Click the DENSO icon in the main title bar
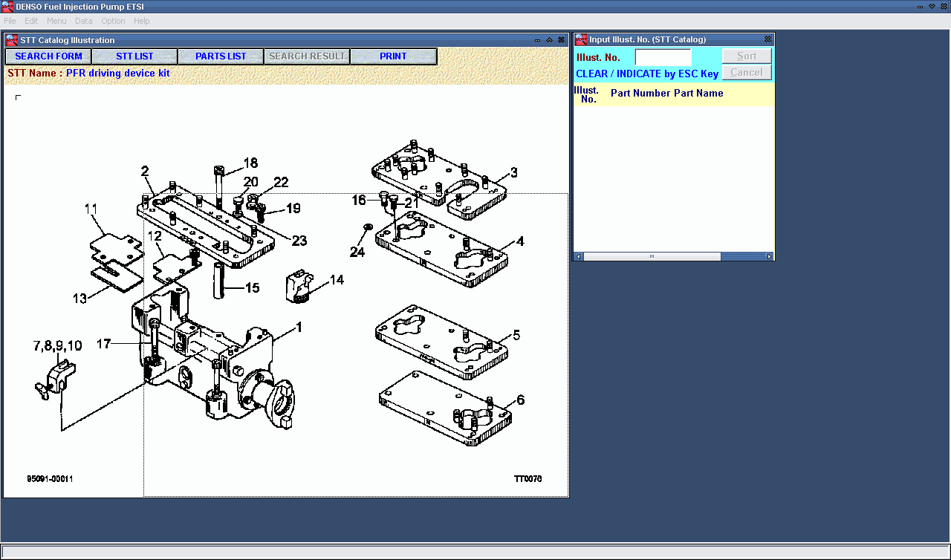The image size is (951, 560). click(7, 7)
